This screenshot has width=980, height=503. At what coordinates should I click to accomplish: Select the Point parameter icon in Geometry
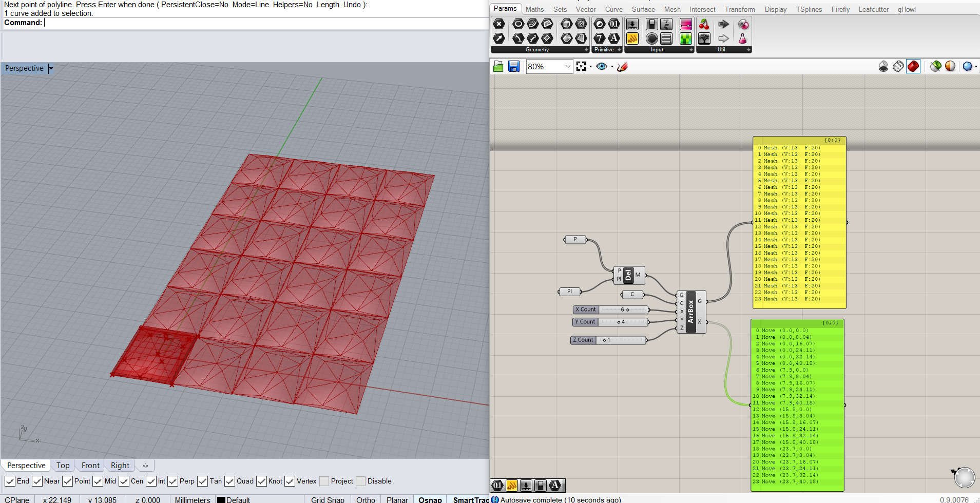(498, 24)
